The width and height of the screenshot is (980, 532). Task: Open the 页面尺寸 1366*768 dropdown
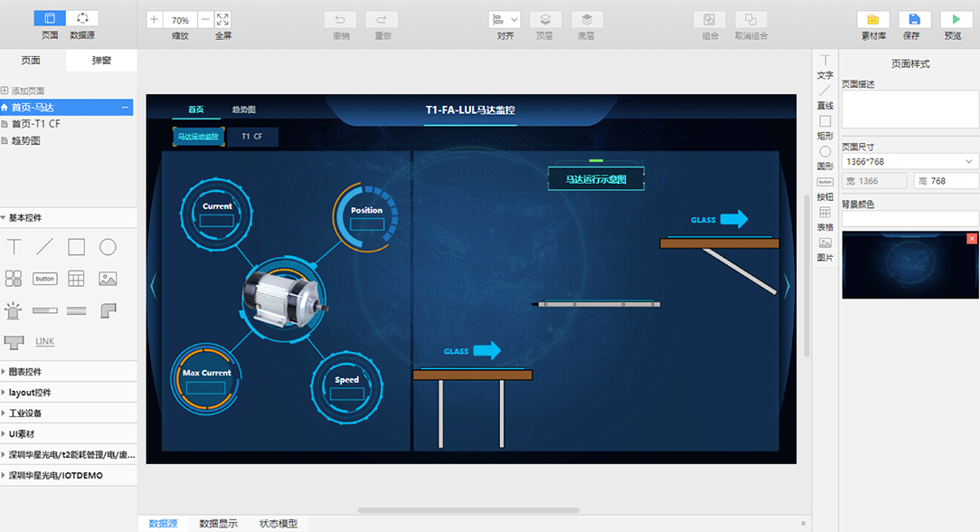tap(909, 161)
